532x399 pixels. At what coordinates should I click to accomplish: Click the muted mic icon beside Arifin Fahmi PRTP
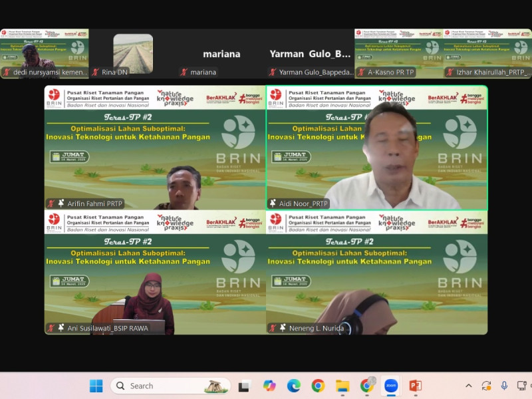[x=51, y=203]
